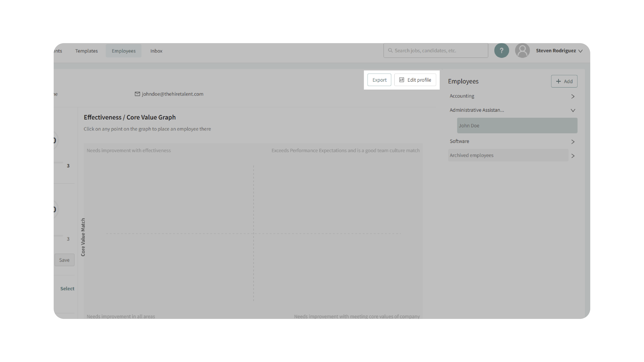Select the Employees tab
The height and width of the screenshot is (362, 644).
point(123,51)
